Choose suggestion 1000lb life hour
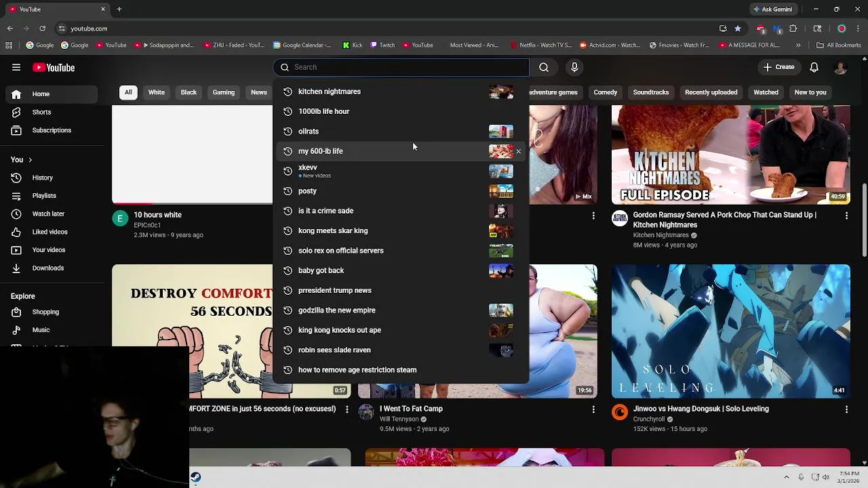Viewport: 868px width, 488px height. tap(401, 111)
